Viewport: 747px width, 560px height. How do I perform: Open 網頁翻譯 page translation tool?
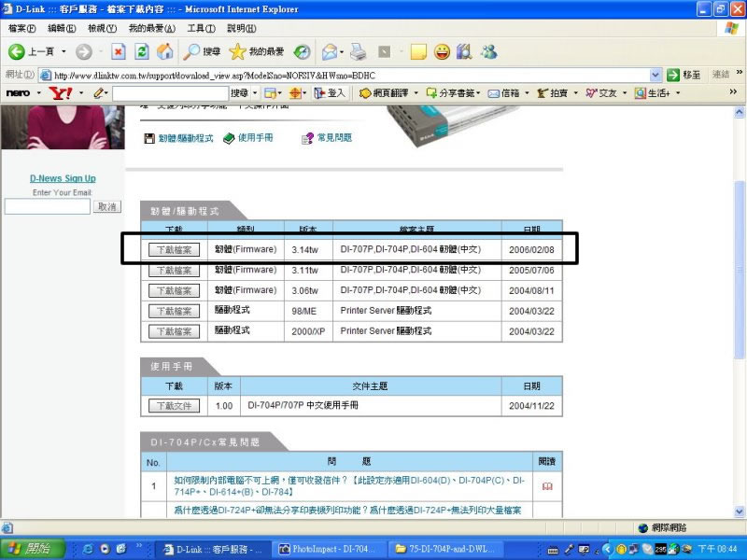pos(384,92)
